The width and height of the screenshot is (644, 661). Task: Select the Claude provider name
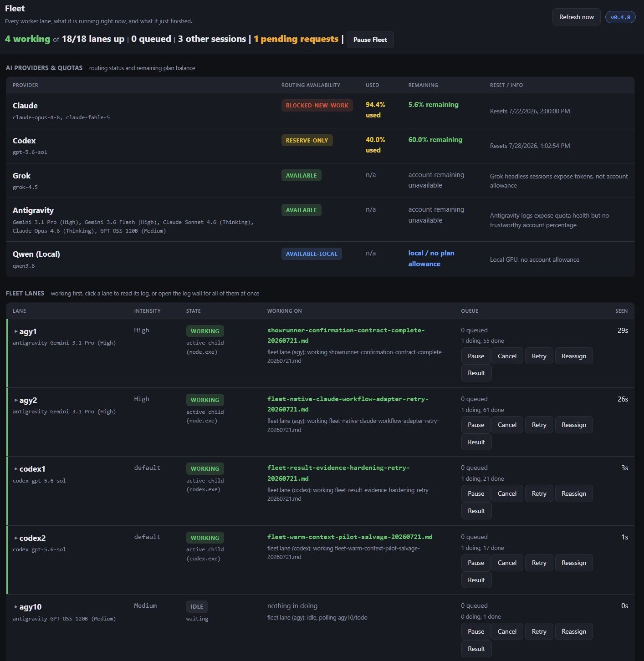tap(25, 106)
